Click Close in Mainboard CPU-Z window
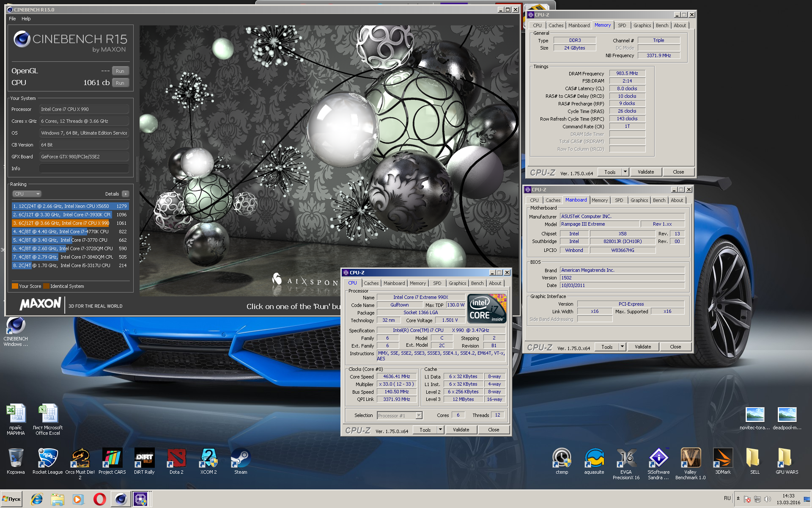 675,347
